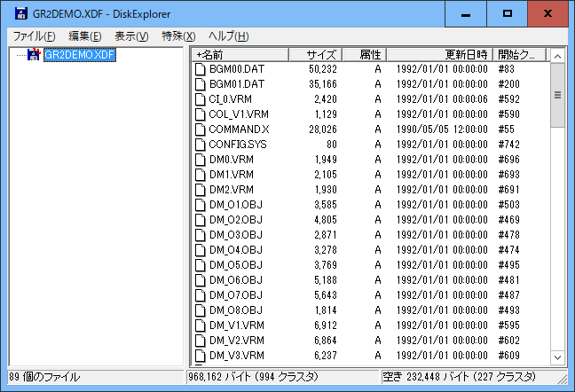Click status text 968,162 バイト (994 クラスタ)
Image resolution: width=575 pixels, height=392 pixels.
[x=253, y=377]
